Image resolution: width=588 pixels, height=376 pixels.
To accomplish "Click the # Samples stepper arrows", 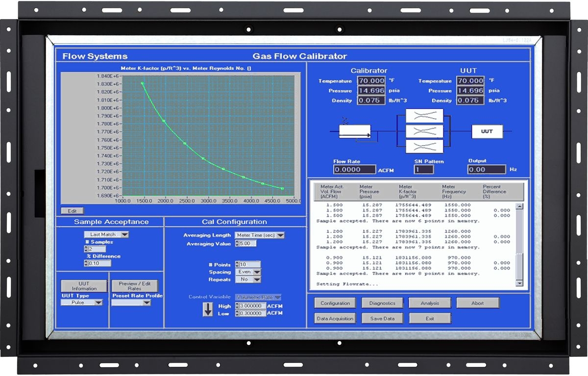I will pyautogui.click(x=86, y=249).
